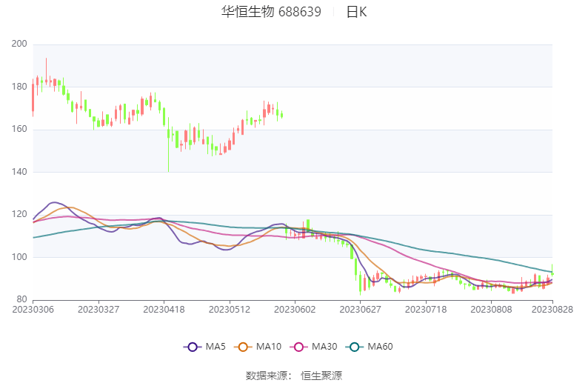Hide the MA5 series via its label text
This screenshot has height=383, width=588.
click(x=216, y=347)
